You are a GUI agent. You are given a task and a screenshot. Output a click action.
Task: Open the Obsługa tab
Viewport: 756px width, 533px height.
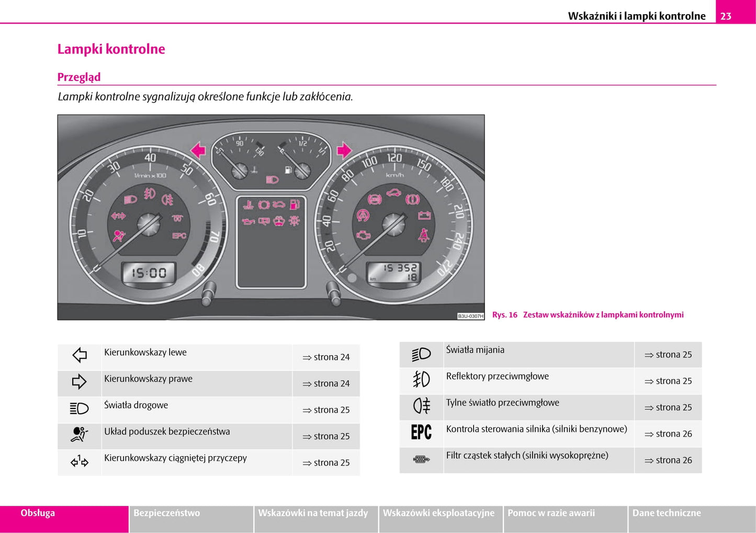(38, 513)
